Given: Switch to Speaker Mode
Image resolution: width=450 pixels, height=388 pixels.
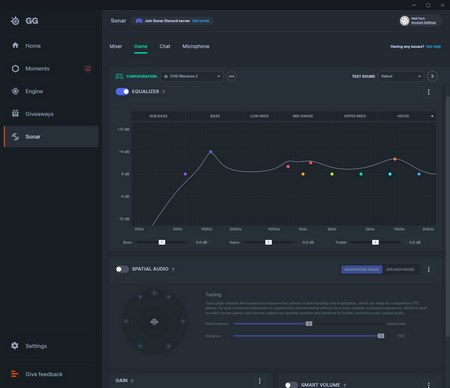Looking at the screenshot, I should pyautogui.click(x=400, y=269).
